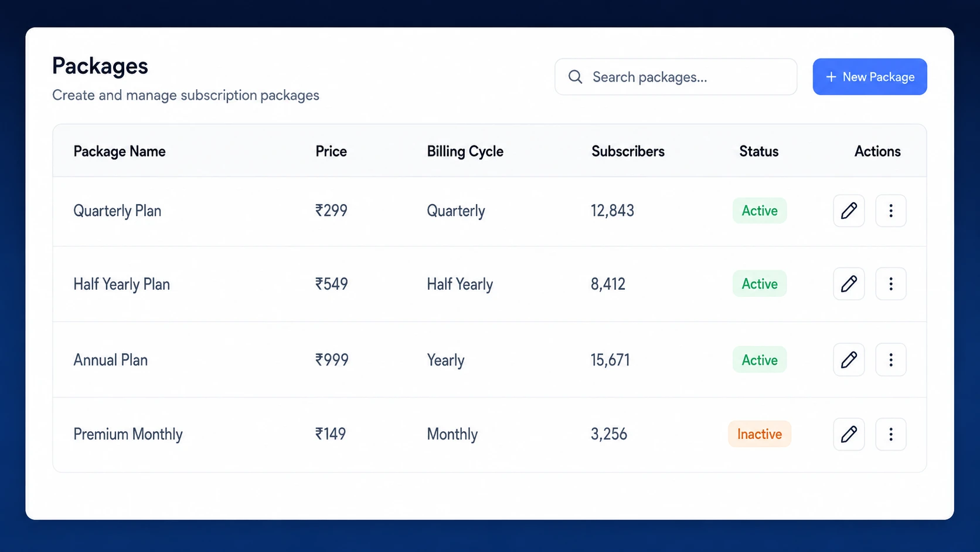Click the 15,671 subscribers value
The height and width of the screenshot is (552, 980).
[x=610, y=360]
